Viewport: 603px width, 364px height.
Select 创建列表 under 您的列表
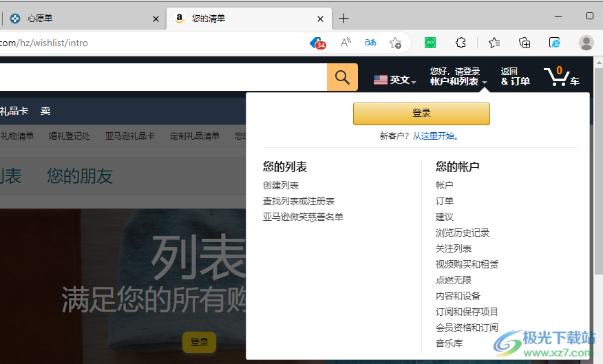click(x=281, y=185)
